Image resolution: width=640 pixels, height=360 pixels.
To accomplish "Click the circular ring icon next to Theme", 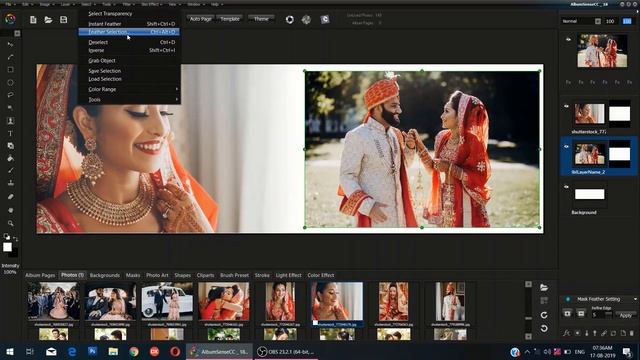I will [289, 20].
